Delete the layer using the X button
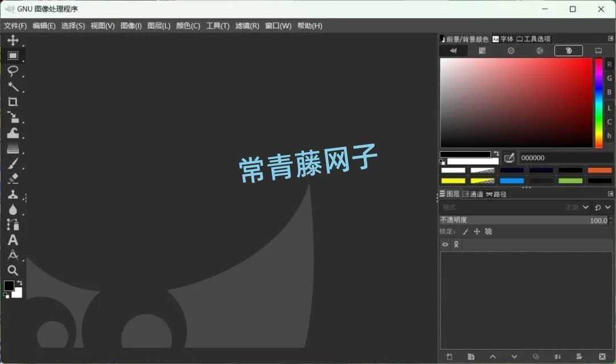The height and width of the screenshot is (364, 616). click(602, 357)
